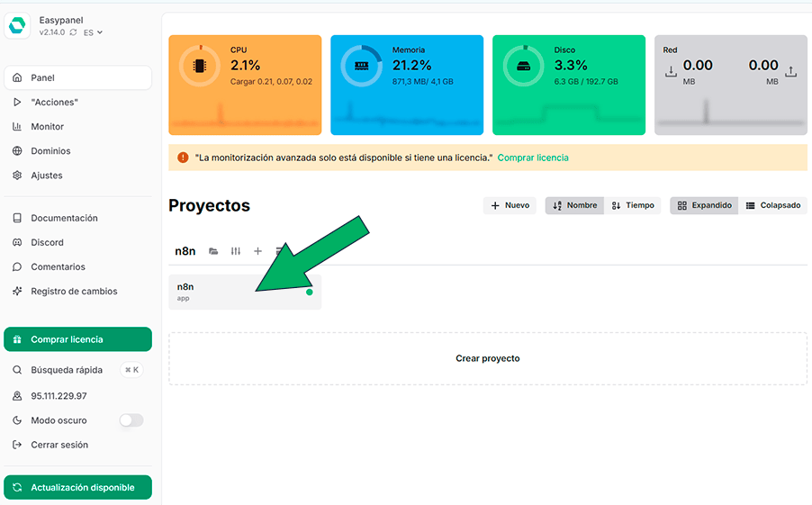Image resolution: width=812 pixels, height=505 pixels.
Task: Click the folder icon next to n8n project
Action: tap(213, 251)
